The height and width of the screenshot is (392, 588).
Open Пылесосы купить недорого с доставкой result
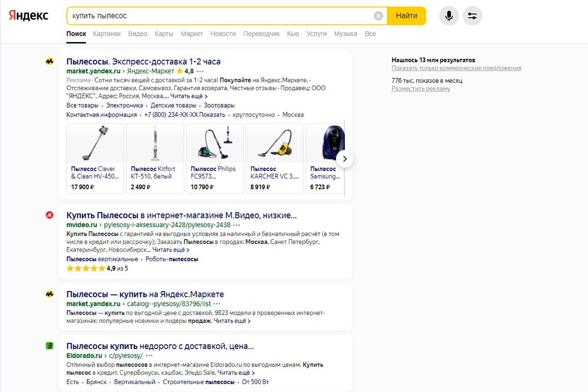pos(160,346)
